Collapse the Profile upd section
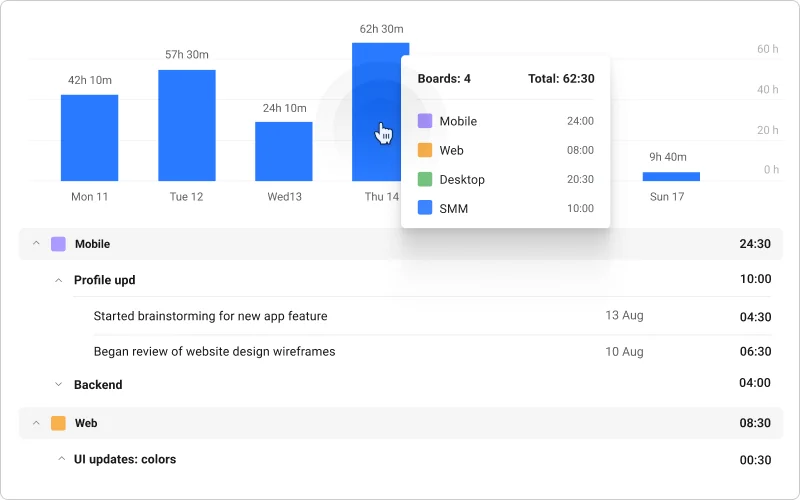Screen dimensions: 800x500 (59, 280)
